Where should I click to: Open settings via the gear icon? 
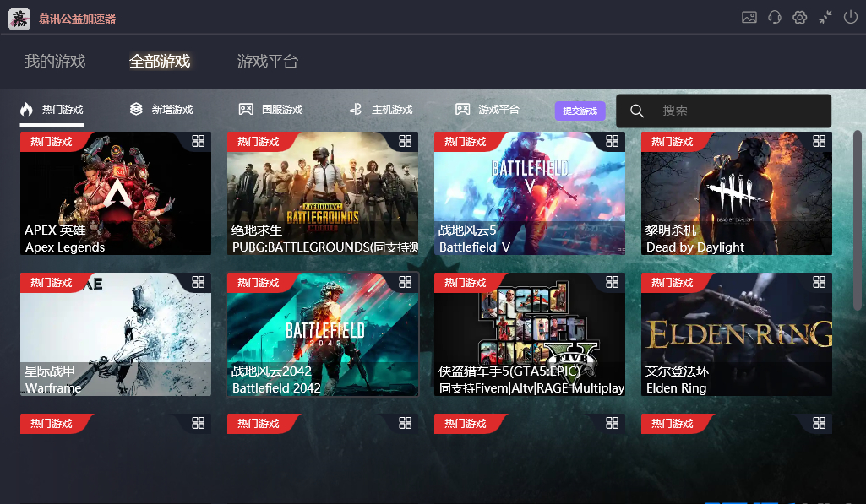pyautogui.click(x=799, y=18)
